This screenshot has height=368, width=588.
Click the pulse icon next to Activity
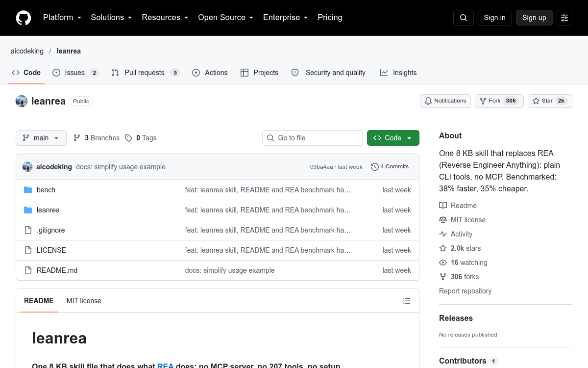[443, 234]
